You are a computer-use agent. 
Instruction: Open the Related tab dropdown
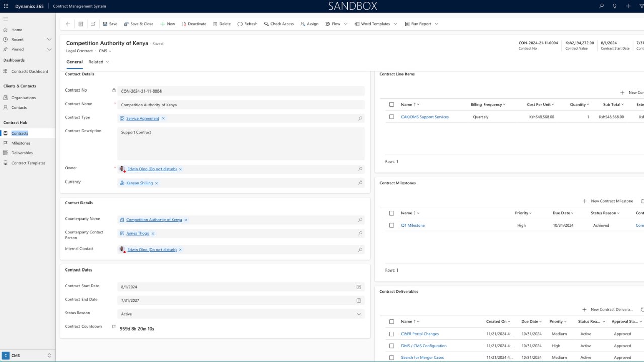coord(99,62)
